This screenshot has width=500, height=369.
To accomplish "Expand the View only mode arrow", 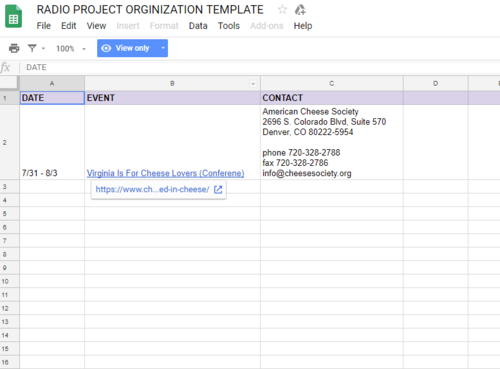I will pos(163,48).
